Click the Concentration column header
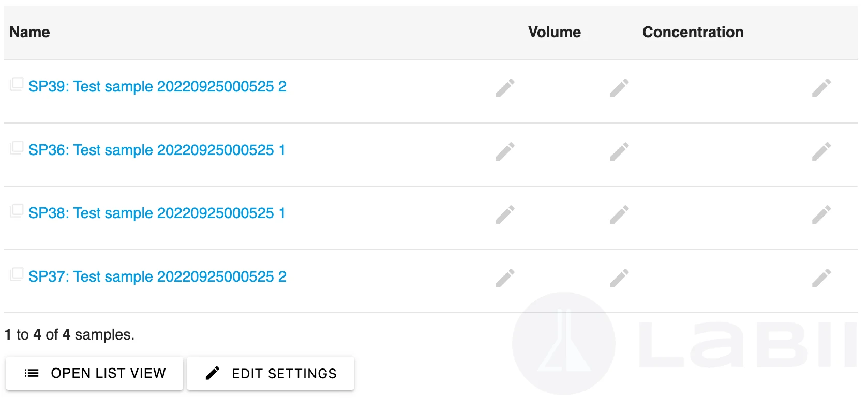This screenshot has width=868, height=400. [x=693, y=32]
